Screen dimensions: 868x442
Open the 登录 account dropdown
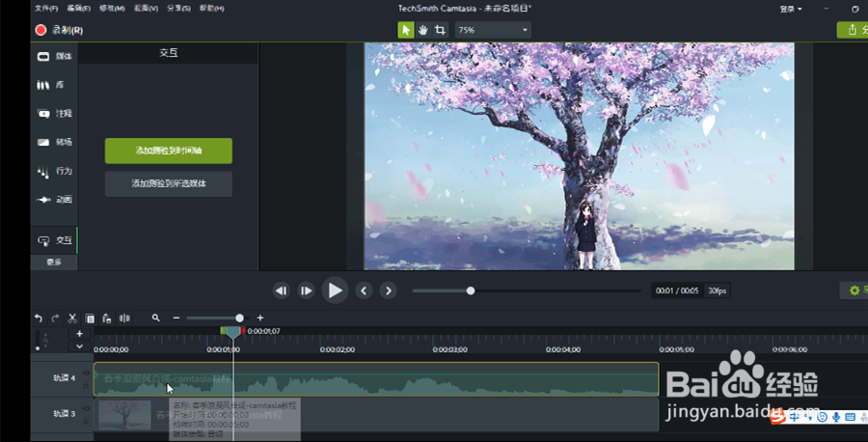coord(791,9)
